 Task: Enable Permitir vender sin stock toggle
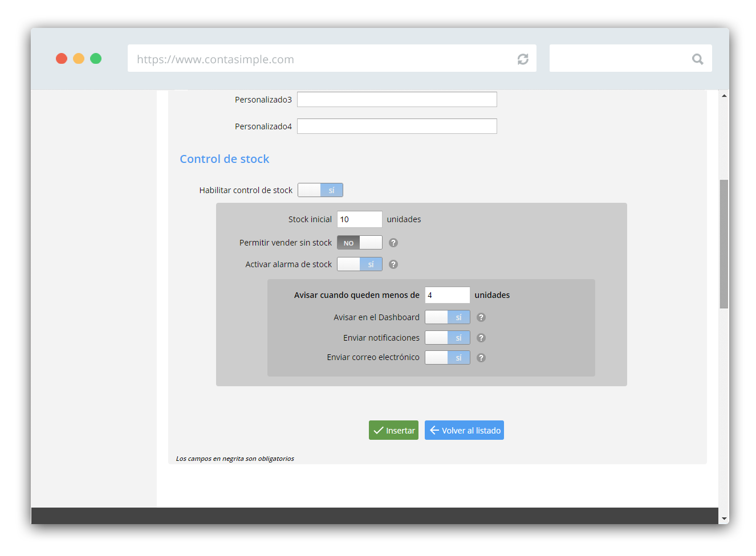click(x=360, y=243)
